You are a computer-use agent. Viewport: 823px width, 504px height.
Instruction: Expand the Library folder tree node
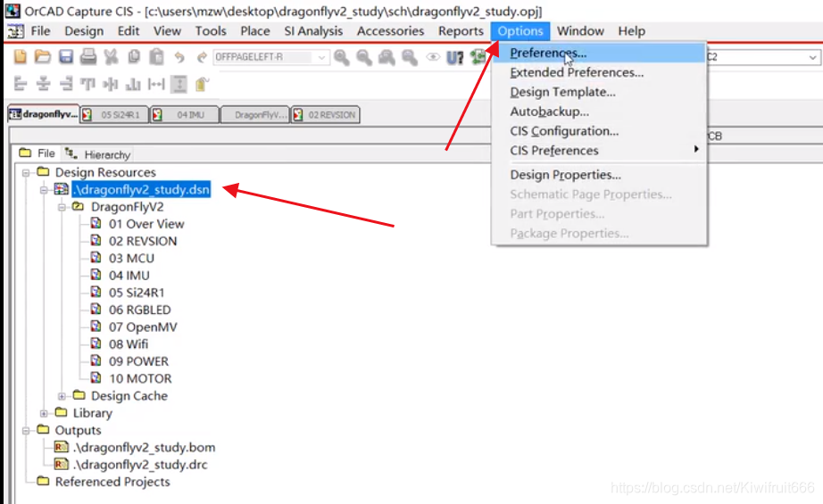click(x=44, y=413)
